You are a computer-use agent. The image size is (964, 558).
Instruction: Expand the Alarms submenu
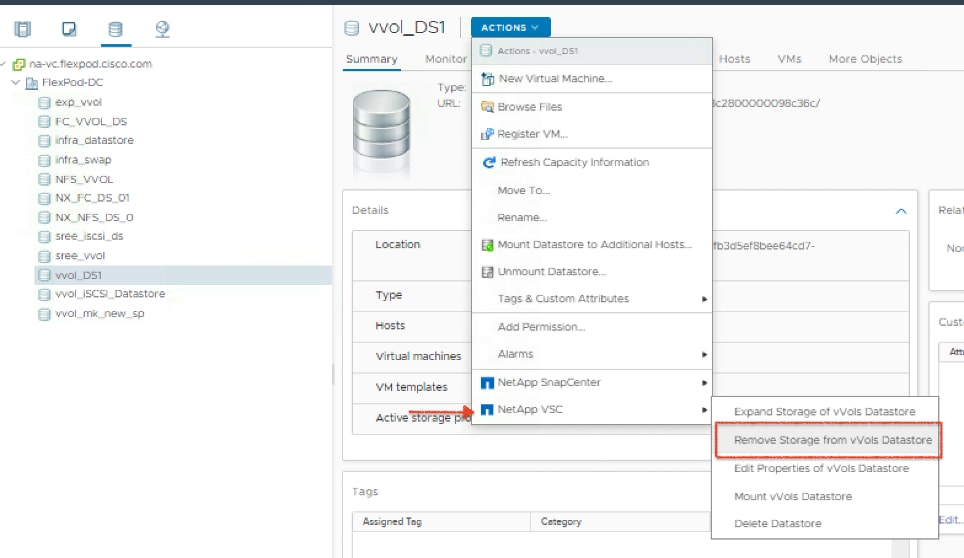(705, 355)
